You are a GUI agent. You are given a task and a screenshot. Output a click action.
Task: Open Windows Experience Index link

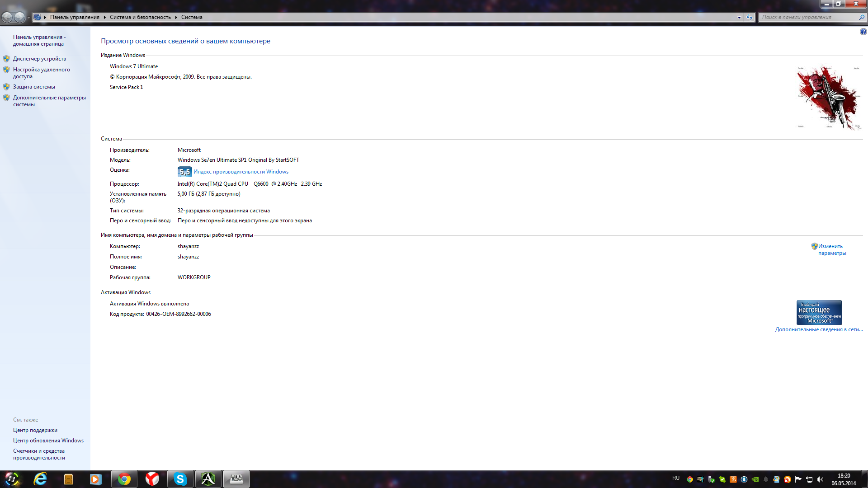241,172
